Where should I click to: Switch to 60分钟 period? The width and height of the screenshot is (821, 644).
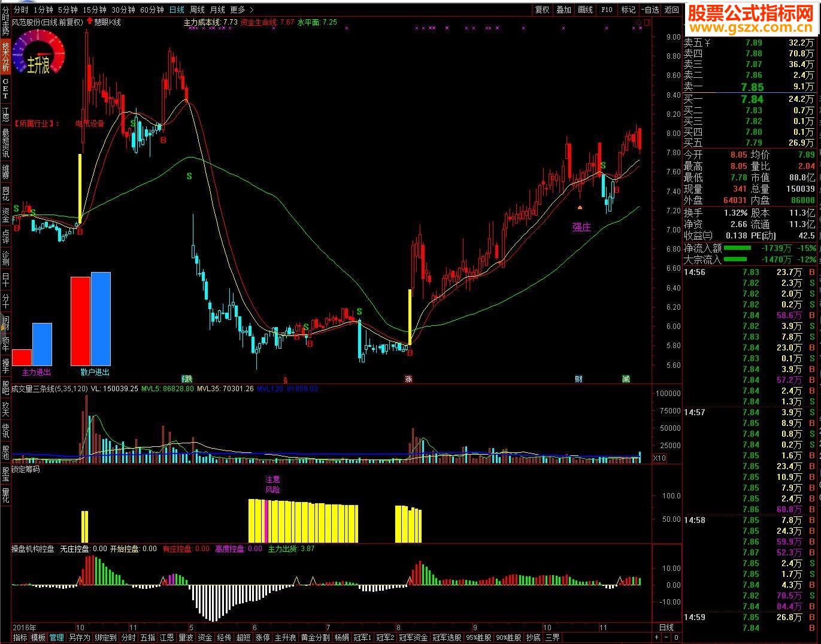tap(152, 10)
